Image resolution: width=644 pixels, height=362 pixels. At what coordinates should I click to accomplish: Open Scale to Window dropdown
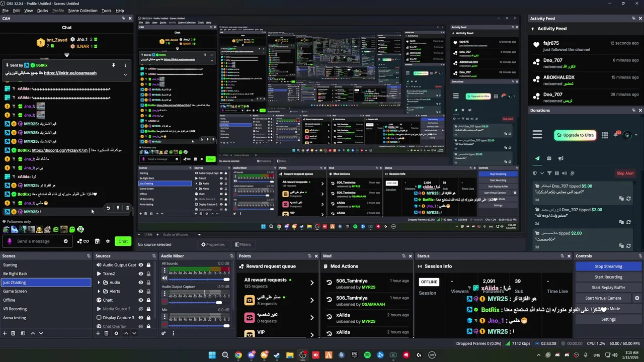(199, 235)
